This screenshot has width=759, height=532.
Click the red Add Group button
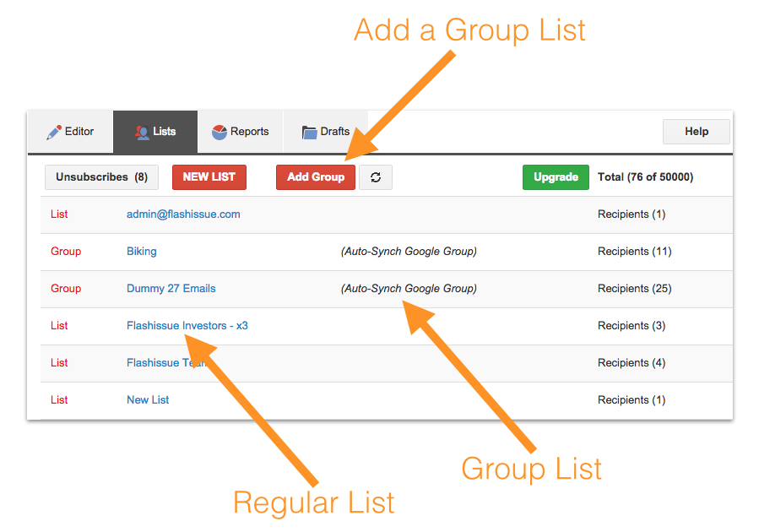(315, 177)
